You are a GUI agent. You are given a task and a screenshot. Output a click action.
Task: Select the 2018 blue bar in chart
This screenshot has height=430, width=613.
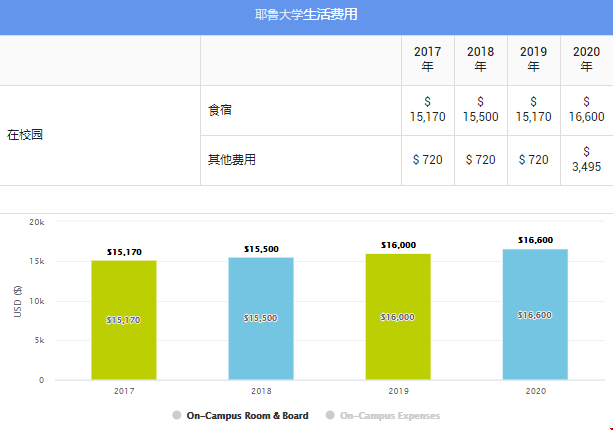(x=261, y=319)
